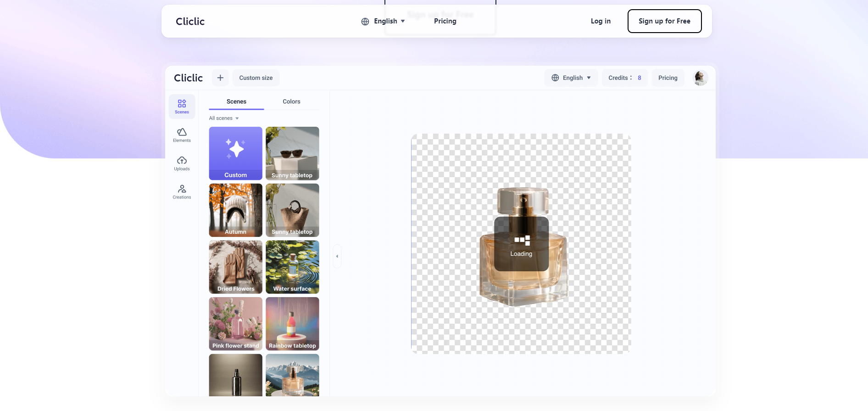The height and width of the screenshot is (411, 868).
Task: Select the dark bottle scene thumbnail
Action: pyautogui.click(x=236, y=375)
